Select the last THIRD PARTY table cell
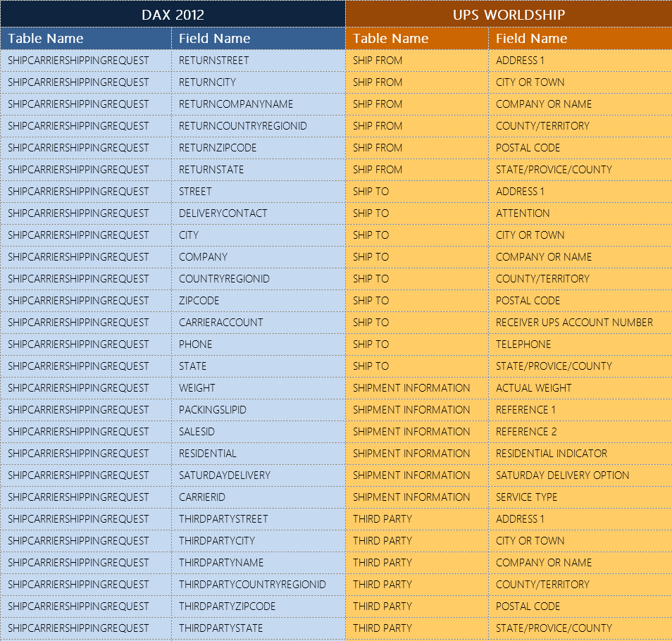This screenshot has width=672, height=641. (376, 628)
